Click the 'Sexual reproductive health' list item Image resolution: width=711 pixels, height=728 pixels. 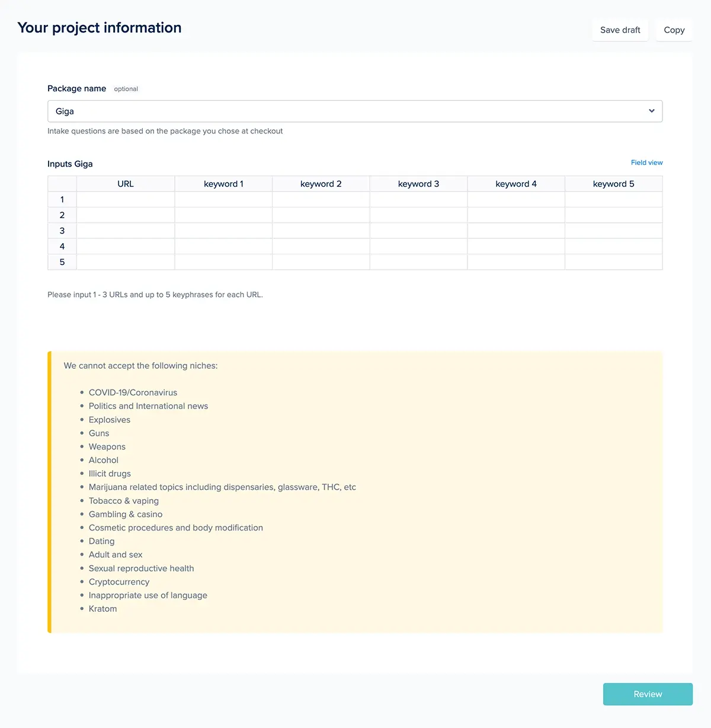[x=142, y=569]
